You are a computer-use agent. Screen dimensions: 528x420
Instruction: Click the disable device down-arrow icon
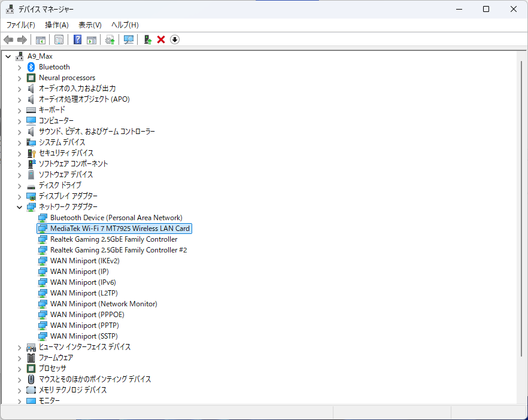pos(175,39)
